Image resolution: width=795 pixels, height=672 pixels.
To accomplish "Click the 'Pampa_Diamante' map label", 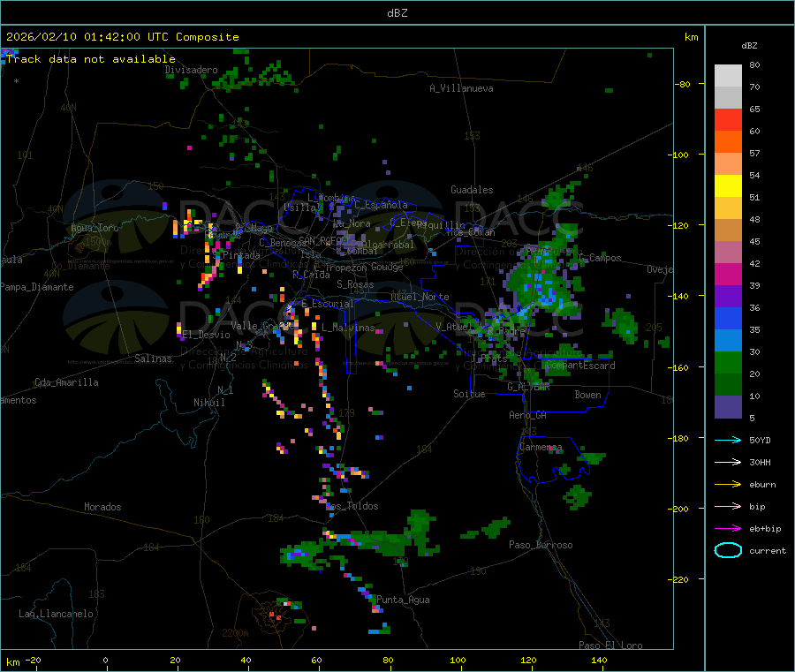I will click(x=37, y=287).
